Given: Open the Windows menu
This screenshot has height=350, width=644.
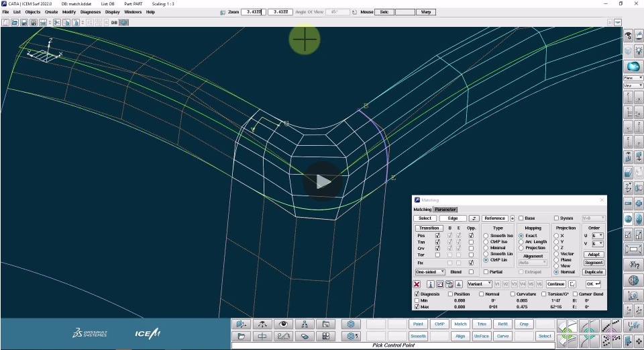Looking at the screenshot, I should [x=133, y=12].
